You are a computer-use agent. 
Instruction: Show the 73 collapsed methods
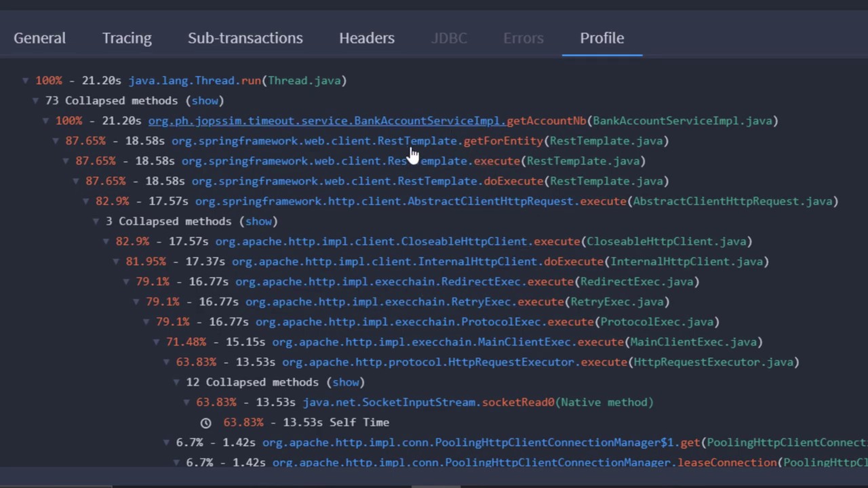tap(204, 100)
